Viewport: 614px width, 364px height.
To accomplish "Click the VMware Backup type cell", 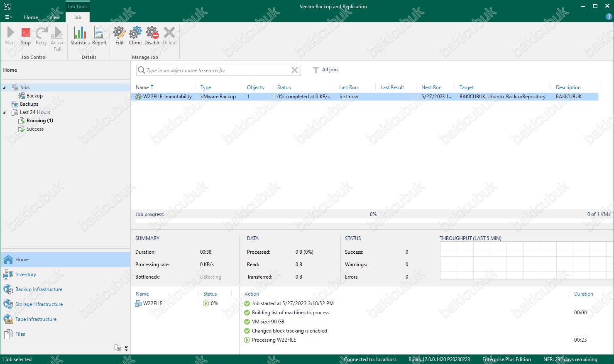I will [x=218, y=97].
